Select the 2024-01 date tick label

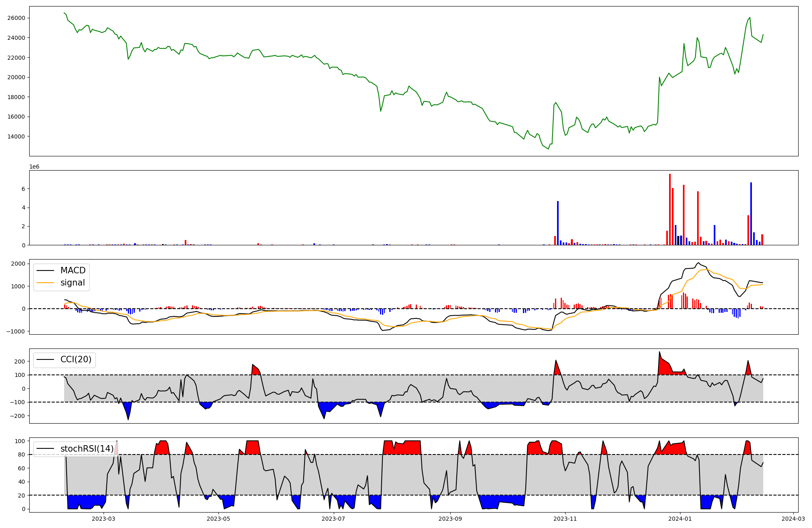pyautogui.click(x=680, y=518)
